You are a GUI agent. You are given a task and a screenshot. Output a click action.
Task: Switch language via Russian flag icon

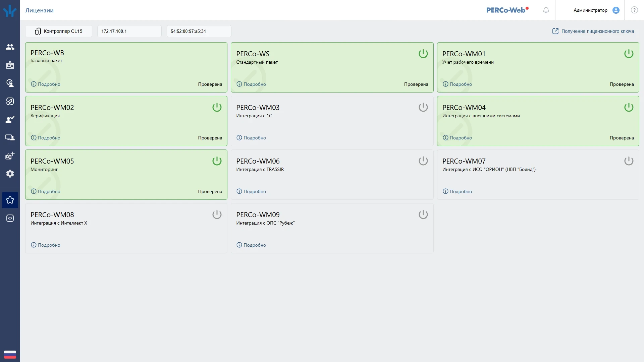[x=10, y=354]
